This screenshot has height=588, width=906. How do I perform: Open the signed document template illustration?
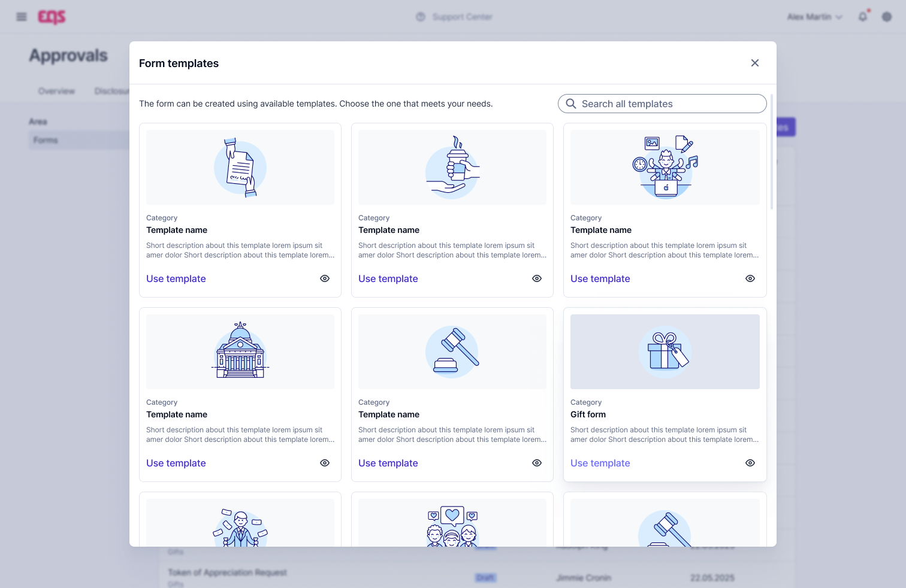[x=240, y=168]
